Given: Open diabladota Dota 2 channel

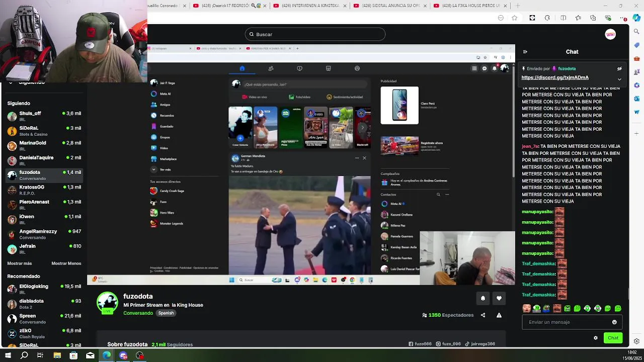Looking at the screenshot, I should coord(44,304).
